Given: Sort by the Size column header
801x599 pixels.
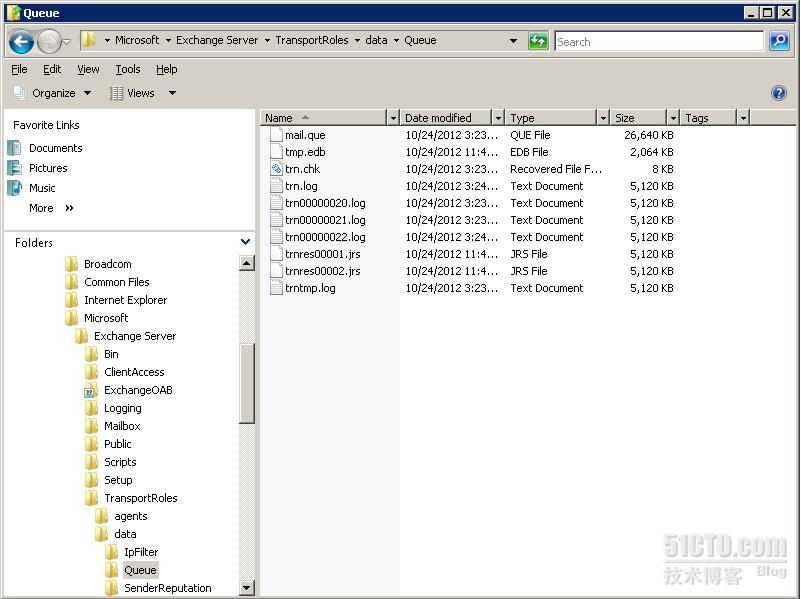Looking at the screenshot, I should click(x=640, y=118).
